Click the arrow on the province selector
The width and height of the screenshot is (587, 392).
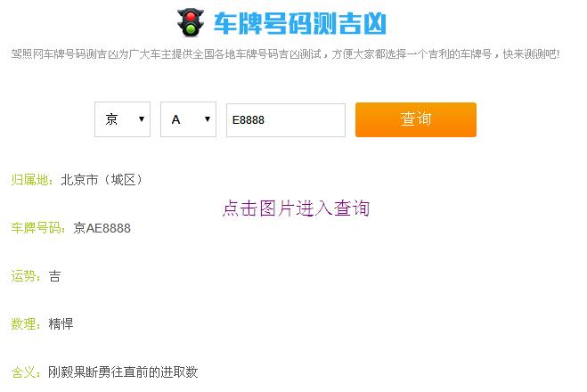coord(142,119)
